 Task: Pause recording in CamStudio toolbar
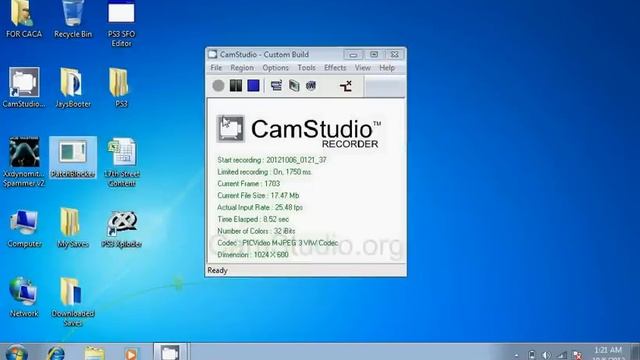click(x=236, y=86)
